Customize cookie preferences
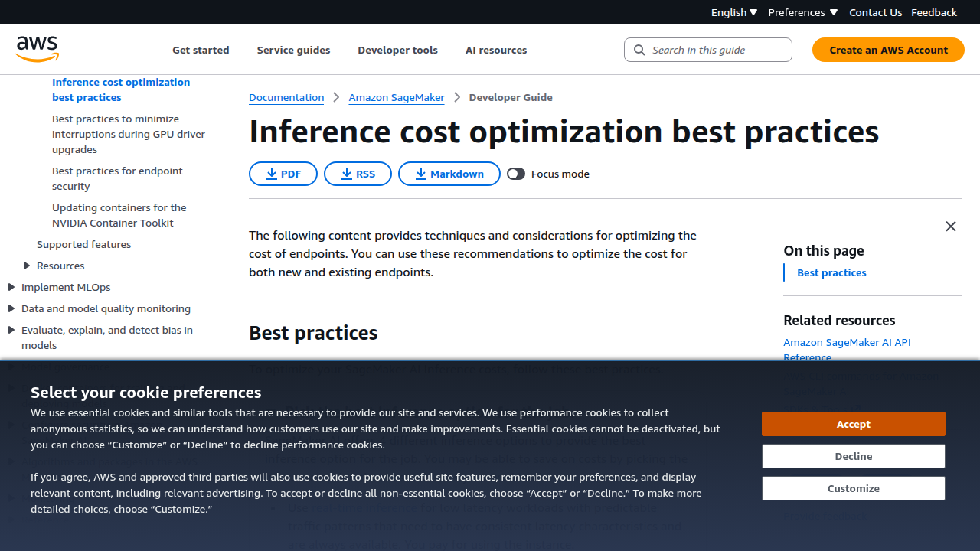Image resolution: width=980 pixels, height=551 pixels. coord(853,488)
